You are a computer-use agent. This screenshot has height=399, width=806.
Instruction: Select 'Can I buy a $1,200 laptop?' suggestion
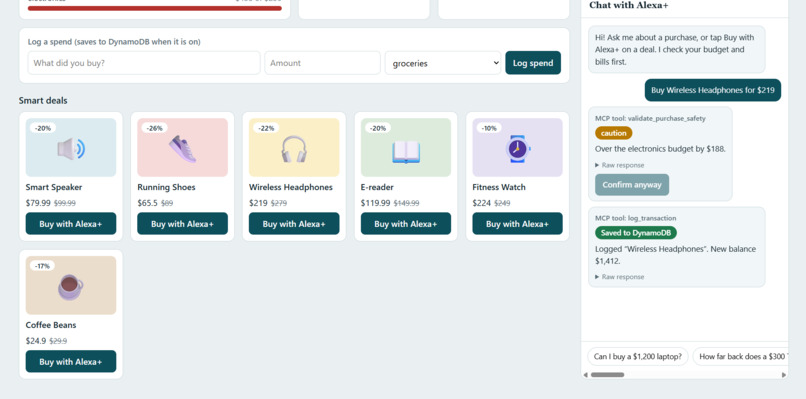pyautogui.click(x=637, y=356)
